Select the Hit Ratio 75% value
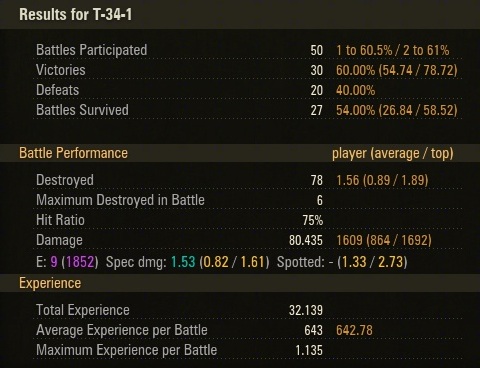 [x=313, y=220]
